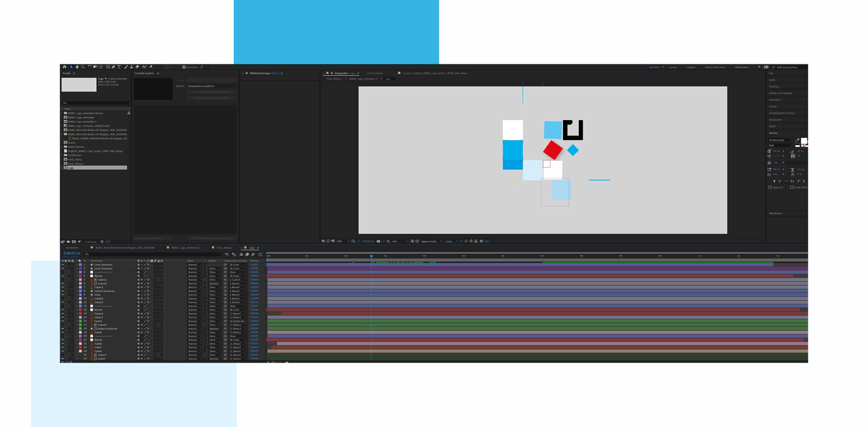Hide the Line2 Konturen layer

pos(62,265)
